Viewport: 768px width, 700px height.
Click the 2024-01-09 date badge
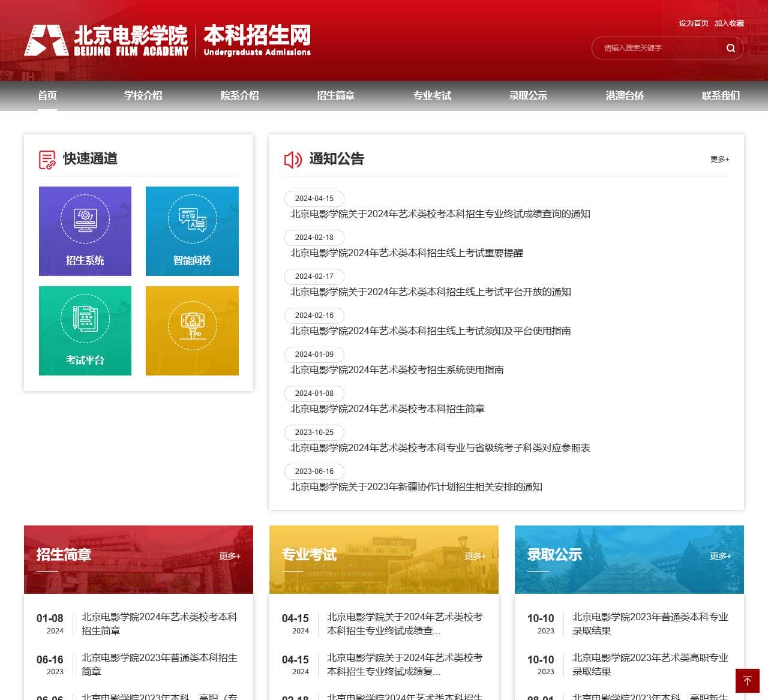coord(314,354)
